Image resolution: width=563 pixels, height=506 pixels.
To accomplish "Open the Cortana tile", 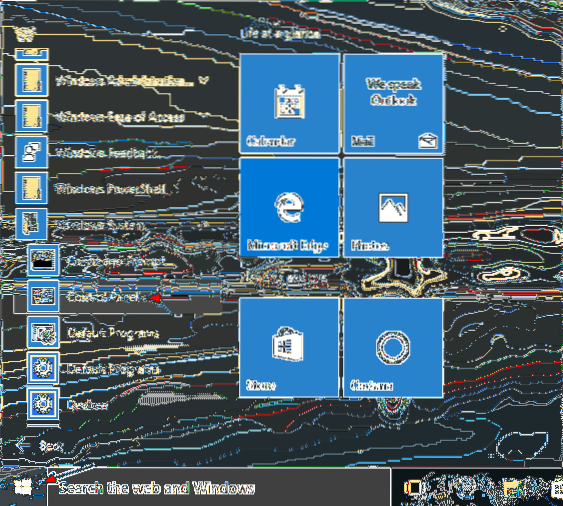I will coord(393,348).
